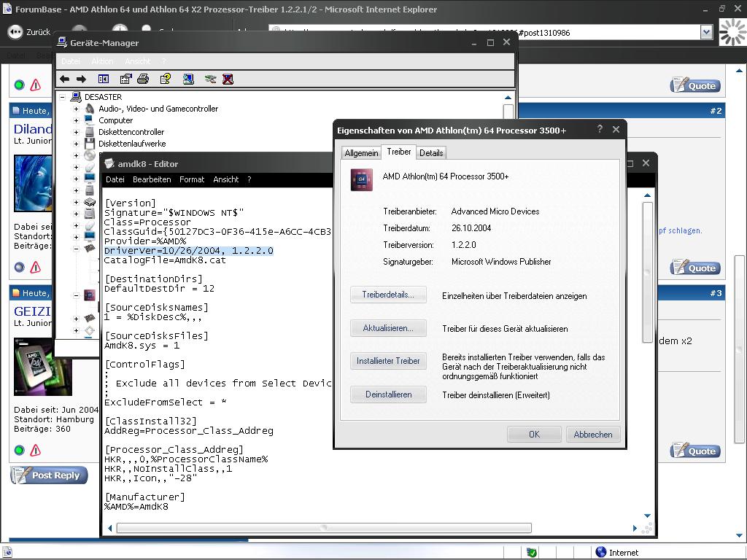Click the shield icon in the IE status bar
747x560 pixels.
point(532,553)
